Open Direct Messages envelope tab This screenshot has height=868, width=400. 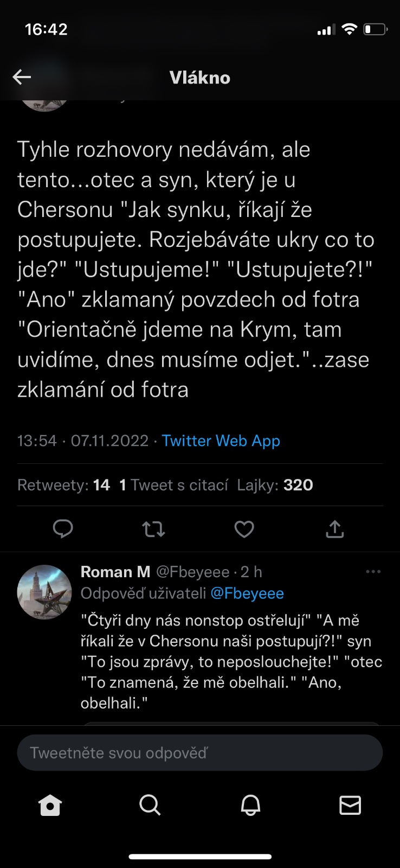point(350,805)
